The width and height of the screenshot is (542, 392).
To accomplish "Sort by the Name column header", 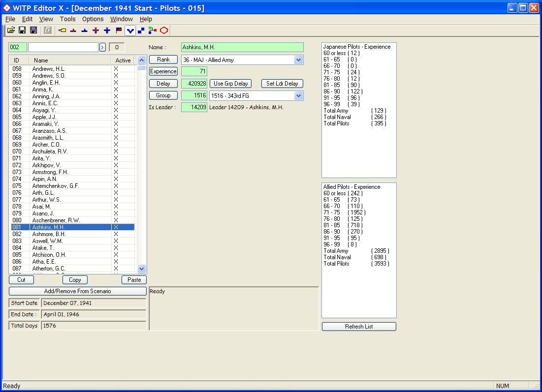I will click(x=70, y=60).
